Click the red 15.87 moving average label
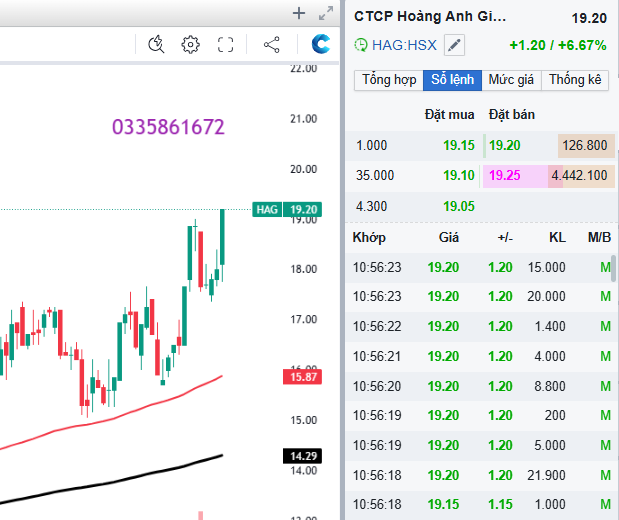This screenshot has height=520, width=619. point(302,377)
